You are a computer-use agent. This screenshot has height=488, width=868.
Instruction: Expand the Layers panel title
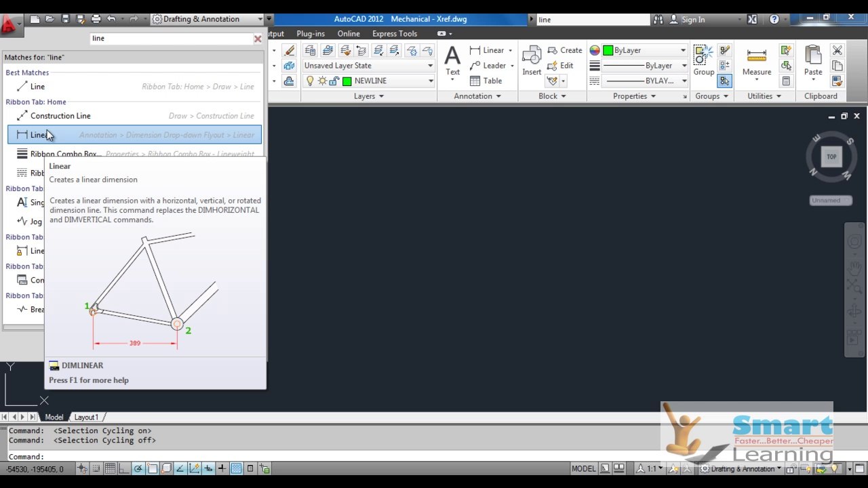click(368, 96)
